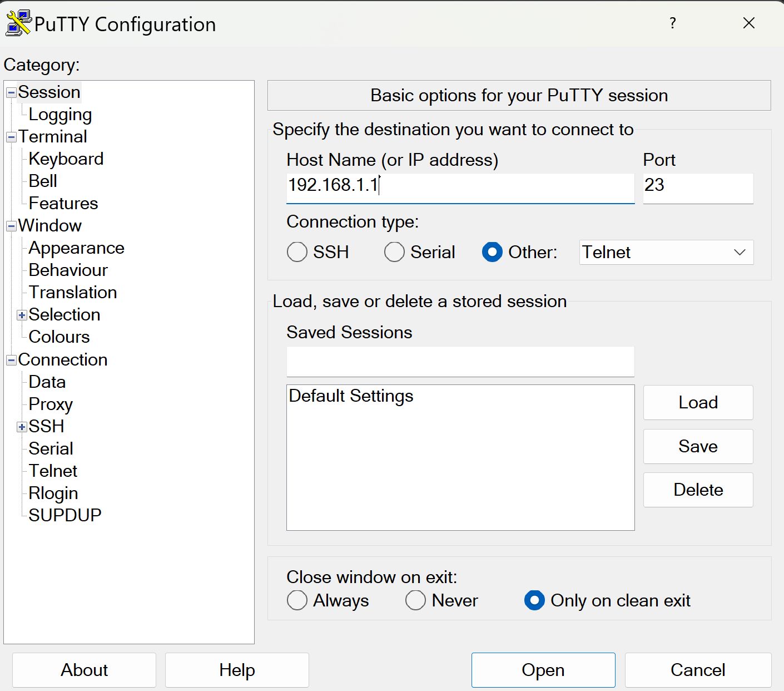Collapse the Connection tree node
This screenshot has width=784, height=691.
pos(11,361)
